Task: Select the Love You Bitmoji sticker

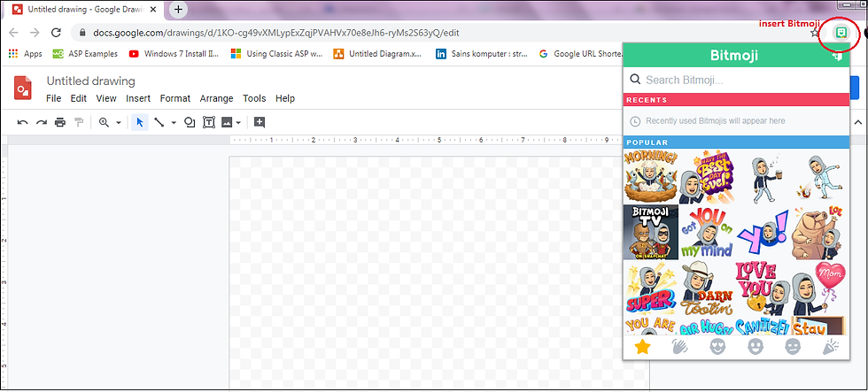Action: pyautogui.click(x=763, y=288)
